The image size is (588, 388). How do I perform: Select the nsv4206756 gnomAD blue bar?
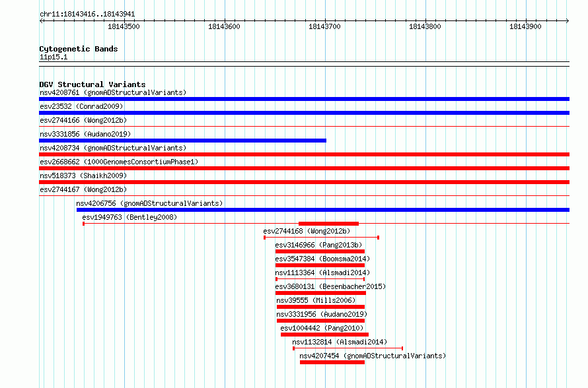click(x=323, y=210)
